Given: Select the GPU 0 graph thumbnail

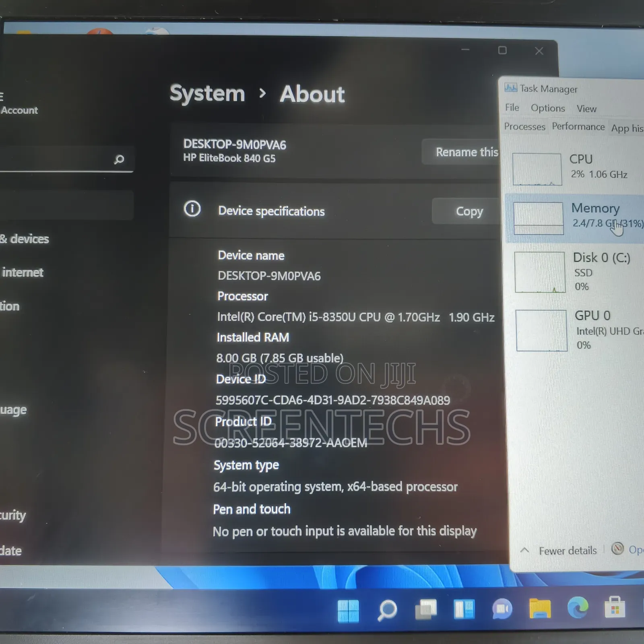Looking at the screenshot, I should [x=541, y=330].
